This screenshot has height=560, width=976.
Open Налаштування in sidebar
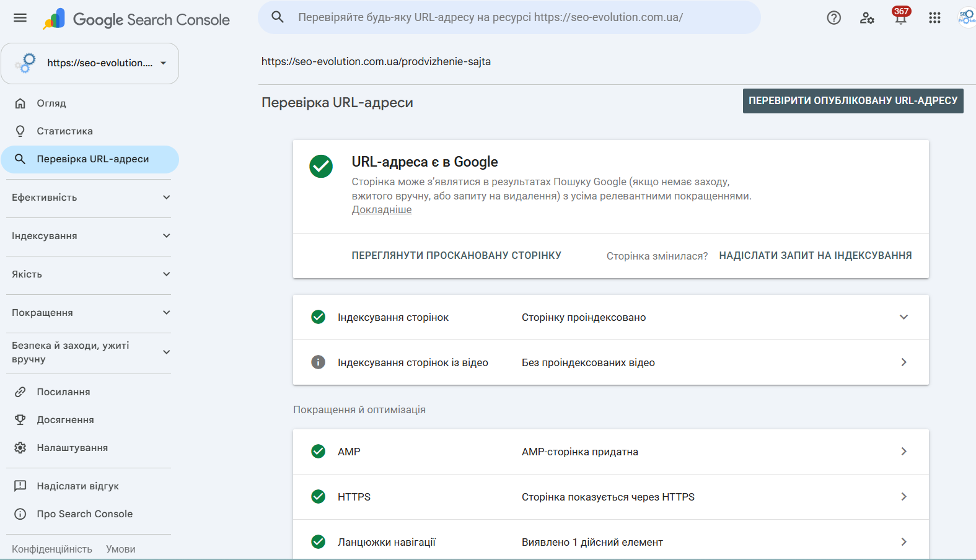[x=90, y=448]
